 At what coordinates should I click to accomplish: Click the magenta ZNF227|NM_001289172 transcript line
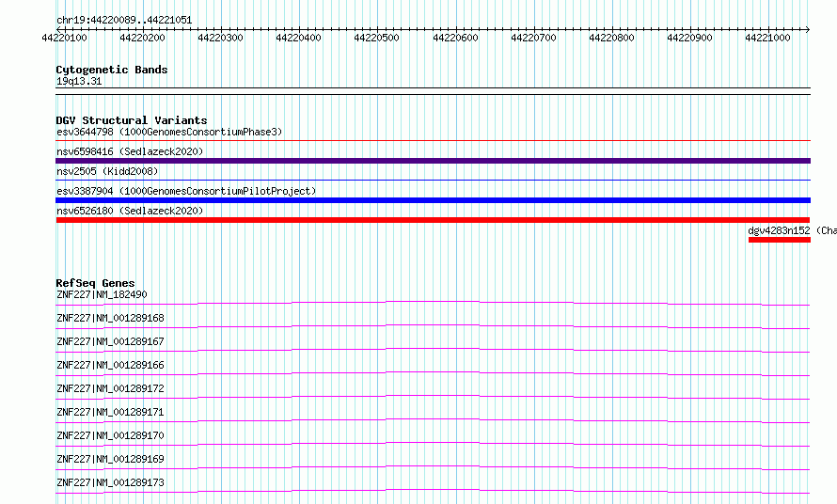(433, 397)
